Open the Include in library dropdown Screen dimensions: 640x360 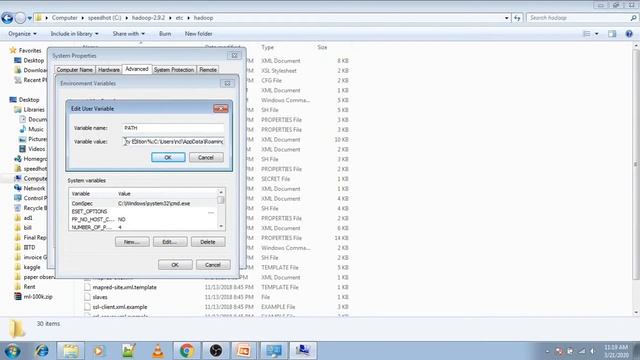coord(74,34)
